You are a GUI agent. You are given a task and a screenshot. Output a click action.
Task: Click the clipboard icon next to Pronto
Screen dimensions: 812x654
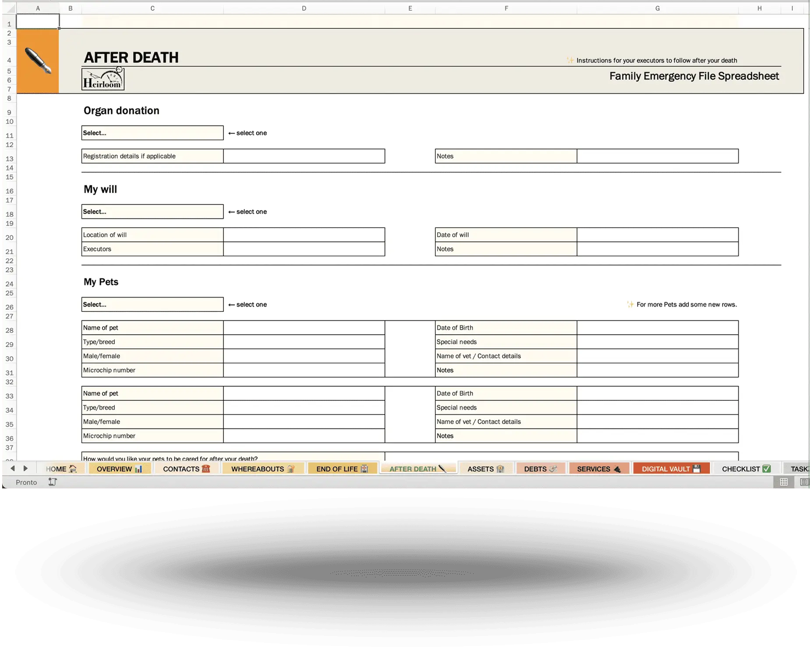point(52,482)
